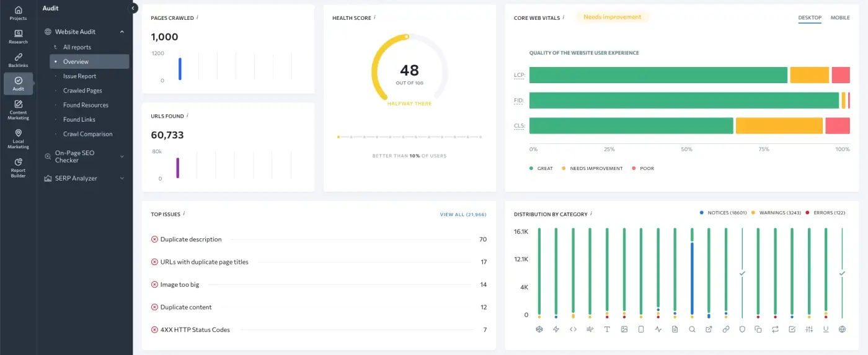The height and width of the screenshot is (355, 868).
Task: Open the Duplicate description issue
Action: tap(191, 240)
